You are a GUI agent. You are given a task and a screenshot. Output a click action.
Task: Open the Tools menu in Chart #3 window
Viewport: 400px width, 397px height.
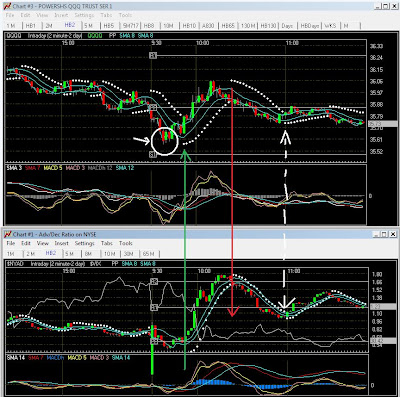[x=126, y=15]
